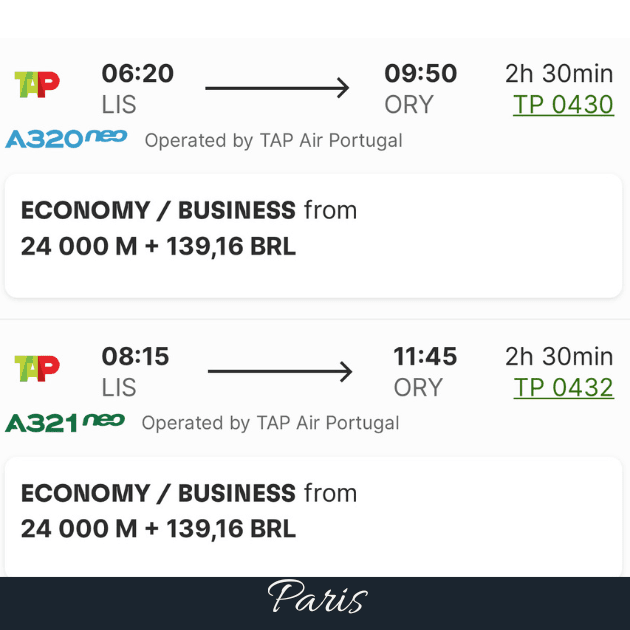Image resolution: width=630 pixels, height=630 pixels.
Task: Click the second flight's 2h 30min duration
Action: (x=559, y=357)
